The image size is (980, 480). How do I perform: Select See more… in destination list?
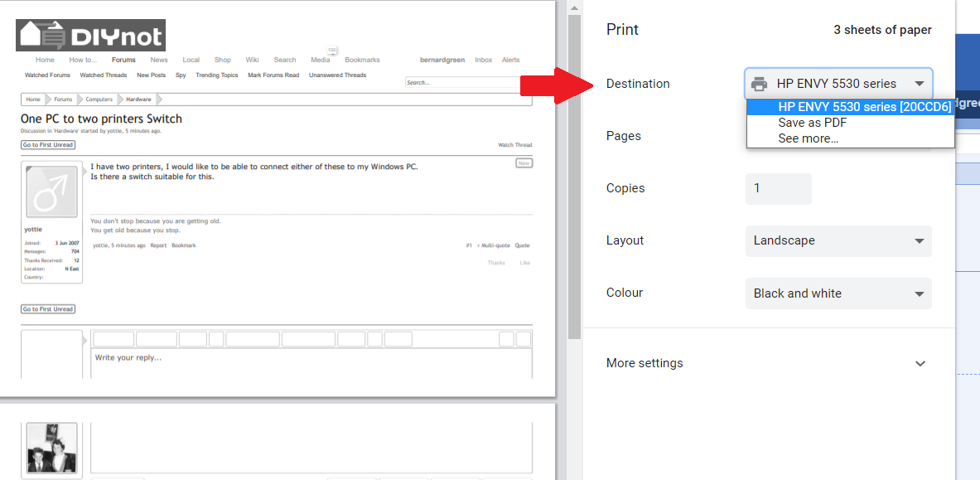[808, 138]
